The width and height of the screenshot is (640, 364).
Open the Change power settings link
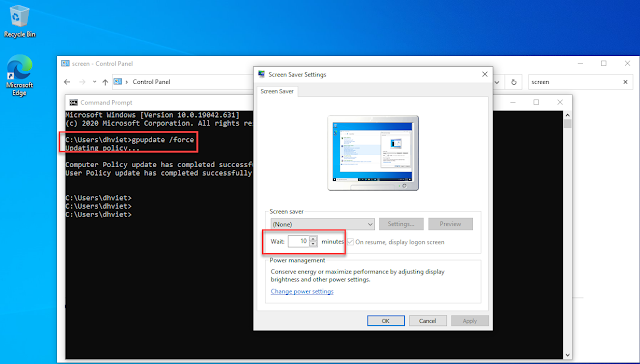pos(302,291)
